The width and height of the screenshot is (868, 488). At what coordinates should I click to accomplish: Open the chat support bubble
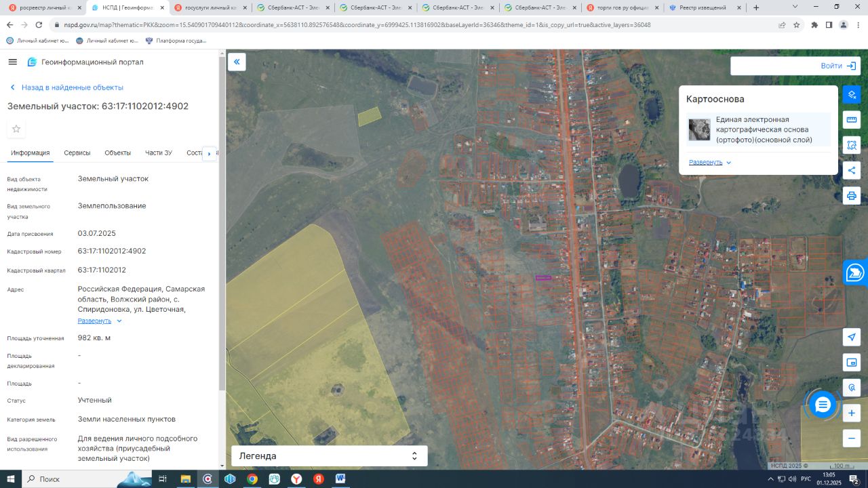tap(823, 405)
